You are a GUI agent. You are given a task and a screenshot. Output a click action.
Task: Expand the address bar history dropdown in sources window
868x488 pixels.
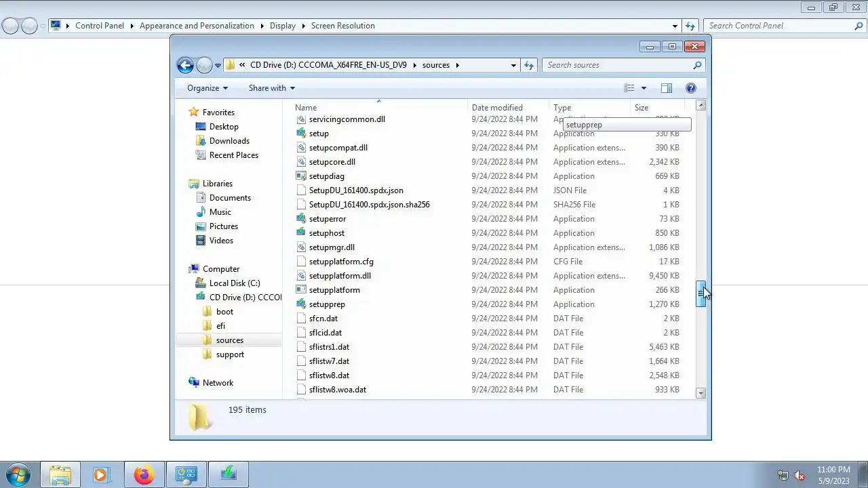coord(513,65)
